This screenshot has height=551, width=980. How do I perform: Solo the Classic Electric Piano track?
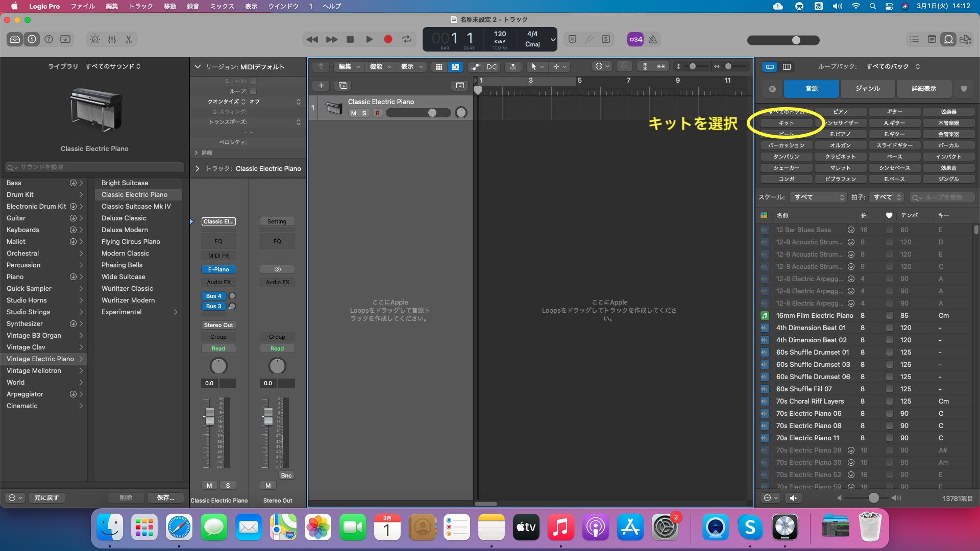(364, 113)
